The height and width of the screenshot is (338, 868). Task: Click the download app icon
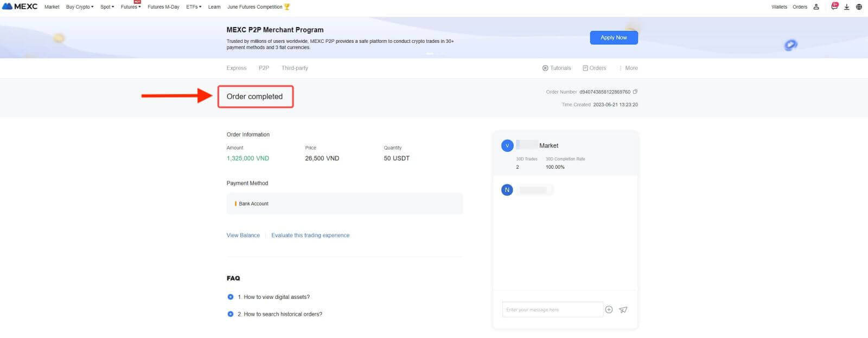tap(846, 7)
